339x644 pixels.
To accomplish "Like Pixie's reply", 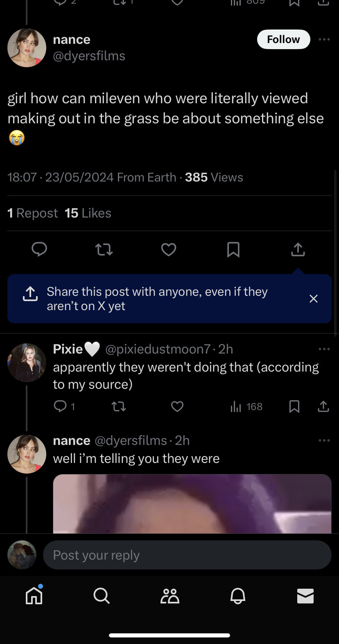I will click(x=177, y=406).
